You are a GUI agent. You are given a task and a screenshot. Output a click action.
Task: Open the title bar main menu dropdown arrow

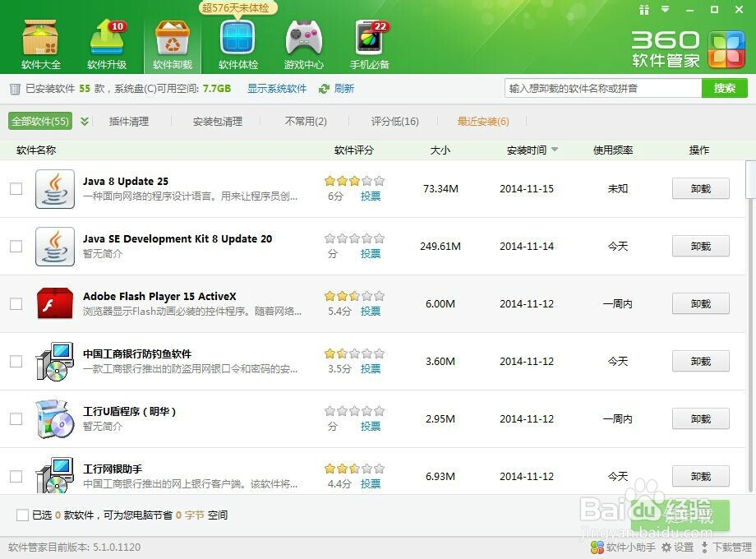pyautogui.click(x=666, y=9)
